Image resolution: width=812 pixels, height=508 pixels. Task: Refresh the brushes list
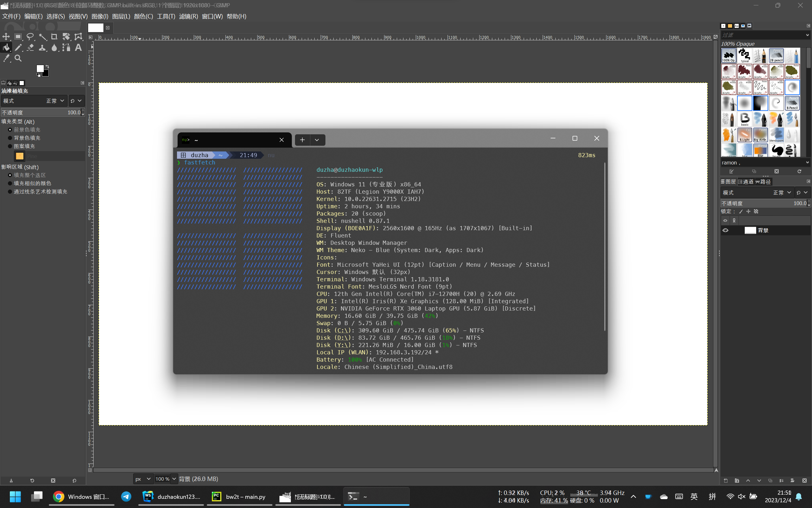tap(799, 171)
